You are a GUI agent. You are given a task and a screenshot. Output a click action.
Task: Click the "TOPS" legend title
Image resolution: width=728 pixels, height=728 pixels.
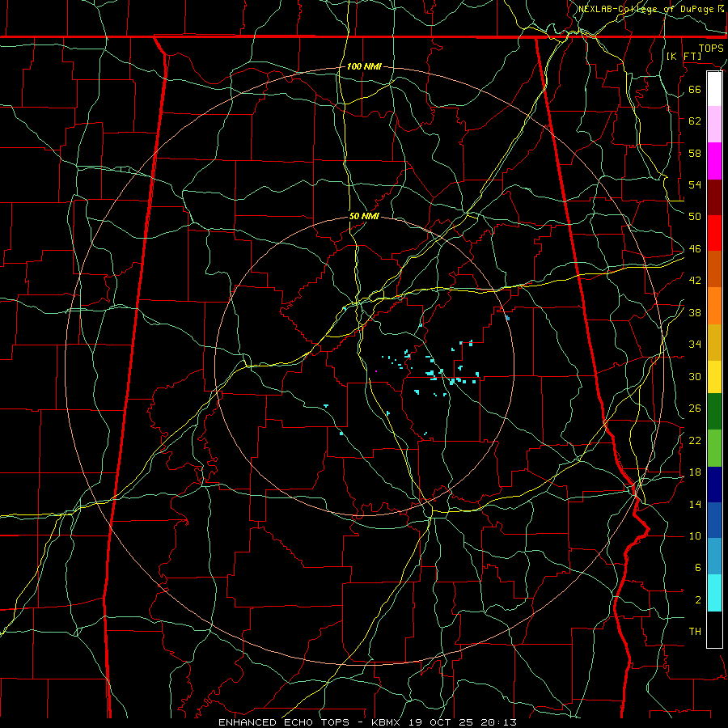click(711, 48)
